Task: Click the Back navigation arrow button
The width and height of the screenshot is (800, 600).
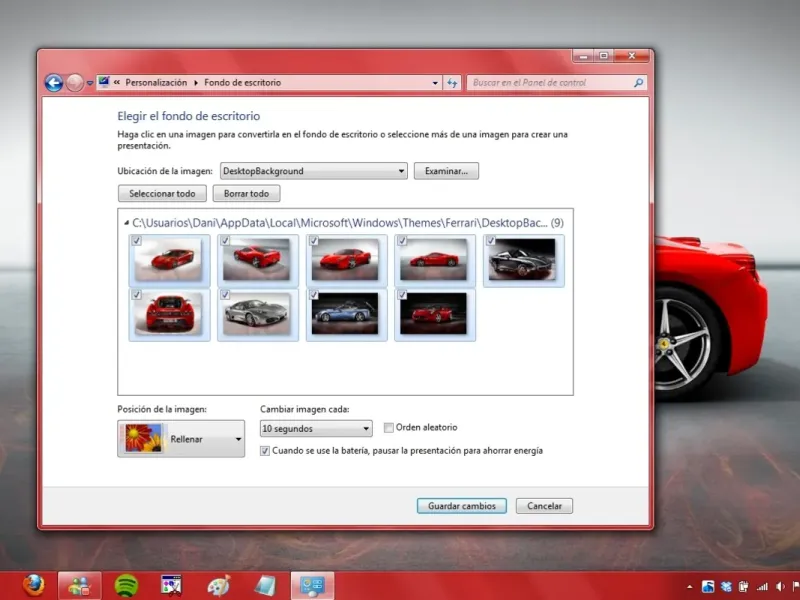Action: (x=54, y=83)
